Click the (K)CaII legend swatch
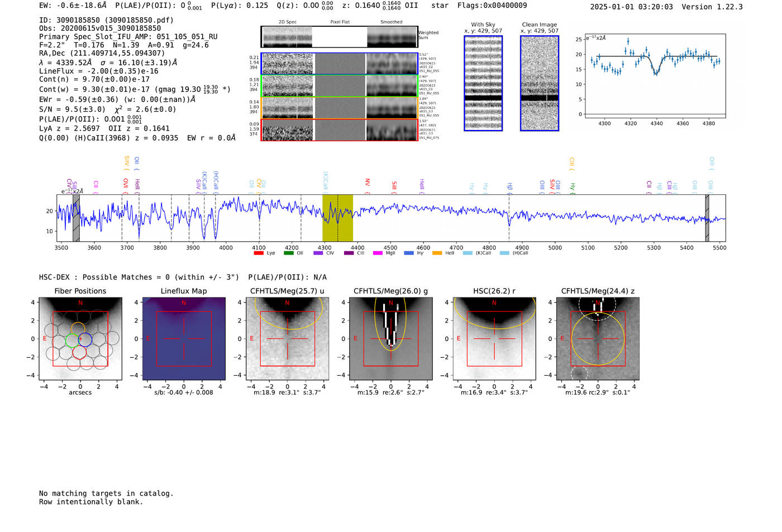The width and height of the screenshot is (782, 532). coord(468,253)
